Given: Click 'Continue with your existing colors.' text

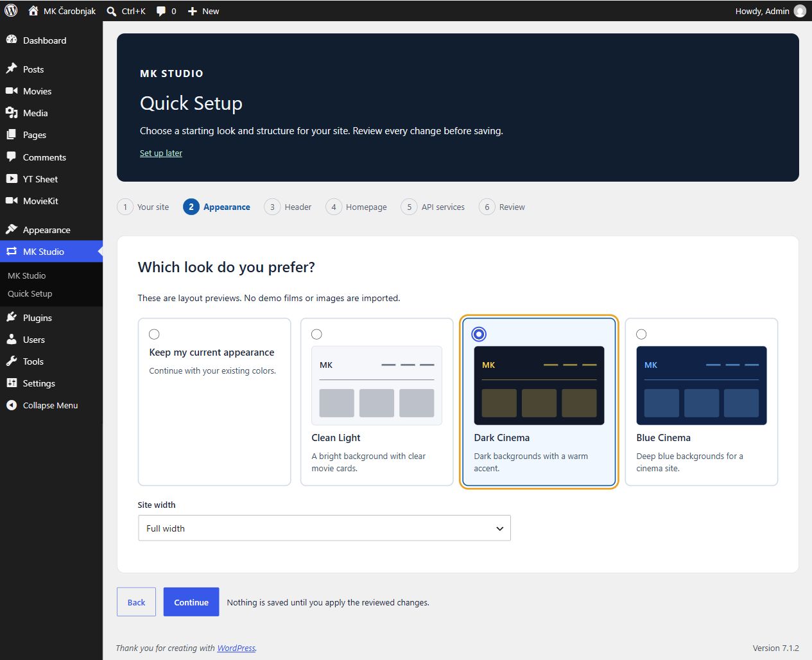Looking at the screenshot, I should pyautogui.click(x=212, y=370).
